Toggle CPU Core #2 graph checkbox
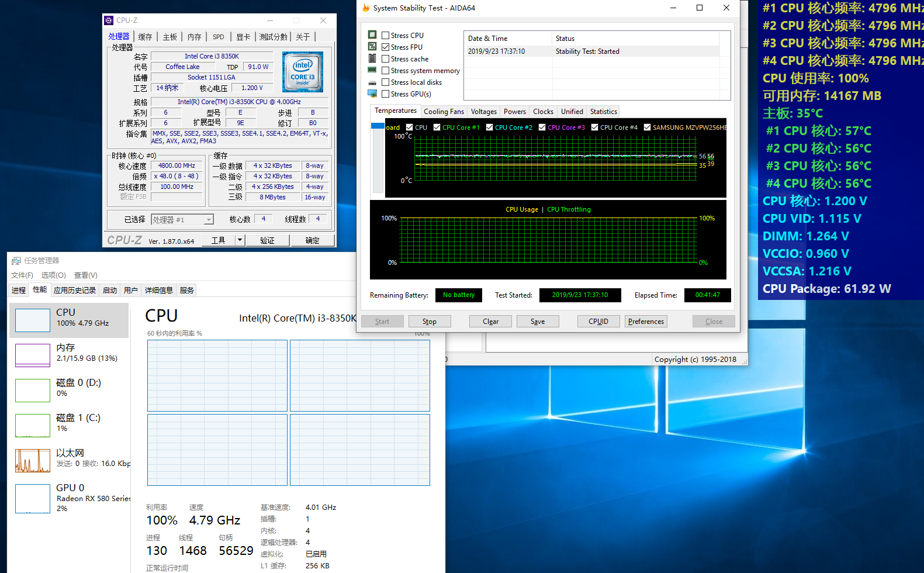This screenshot has height=573, width=924. pos(490,127)
